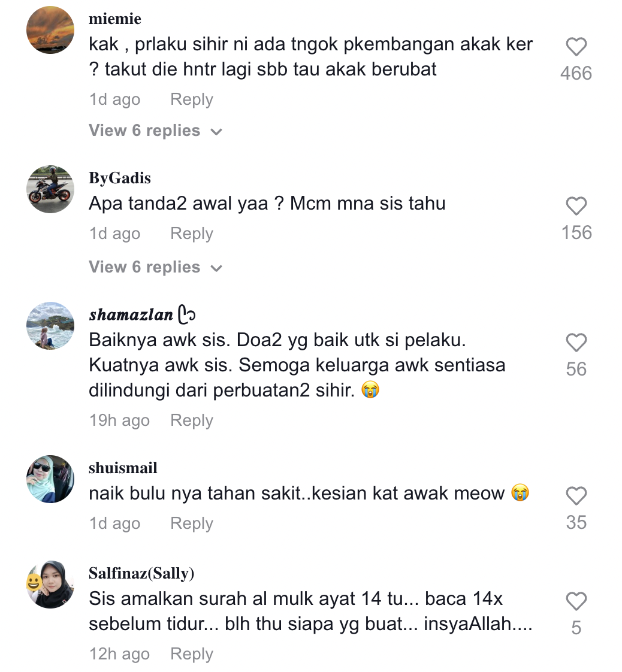Heart the Salfinaz(Sally) comment
This screenshot has height=672, width=622.
pyautogui.click(x=576, y=601)
